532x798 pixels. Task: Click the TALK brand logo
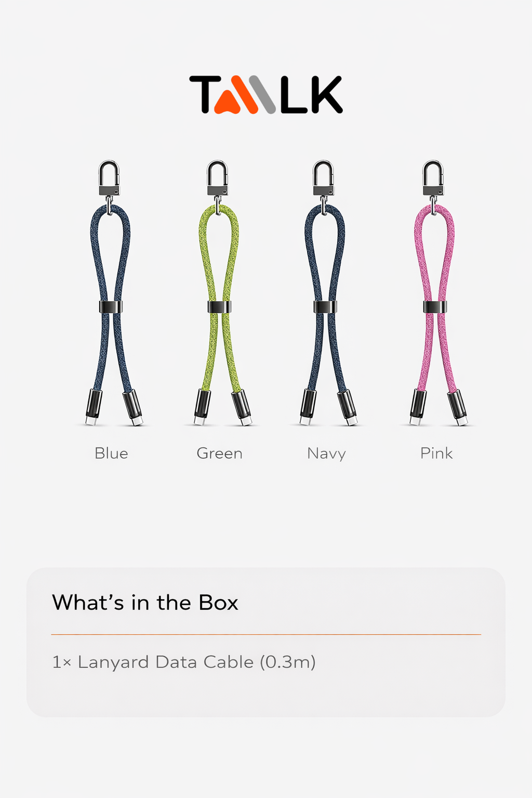266,95
